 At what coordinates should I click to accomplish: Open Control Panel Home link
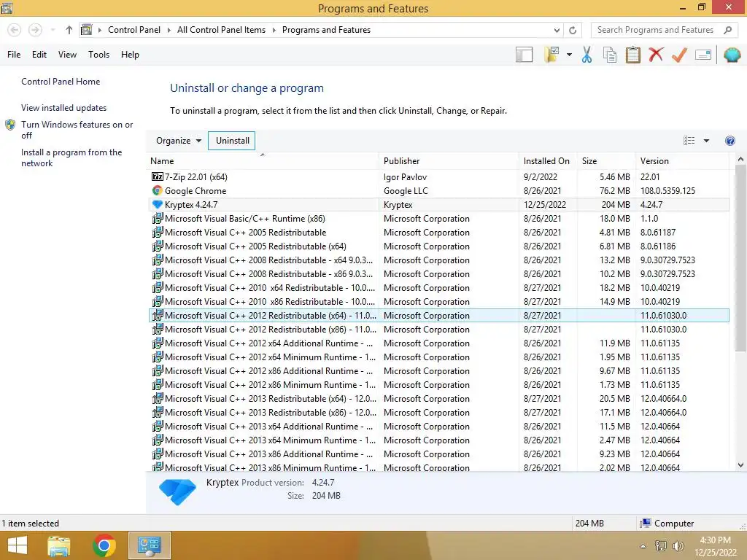(x=61, y=82)
